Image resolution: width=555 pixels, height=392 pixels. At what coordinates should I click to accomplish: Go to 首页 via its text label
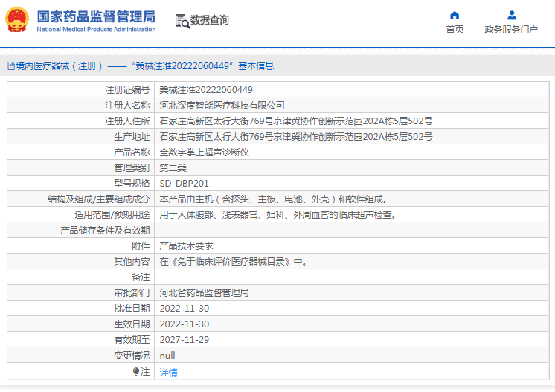(455, 30)
